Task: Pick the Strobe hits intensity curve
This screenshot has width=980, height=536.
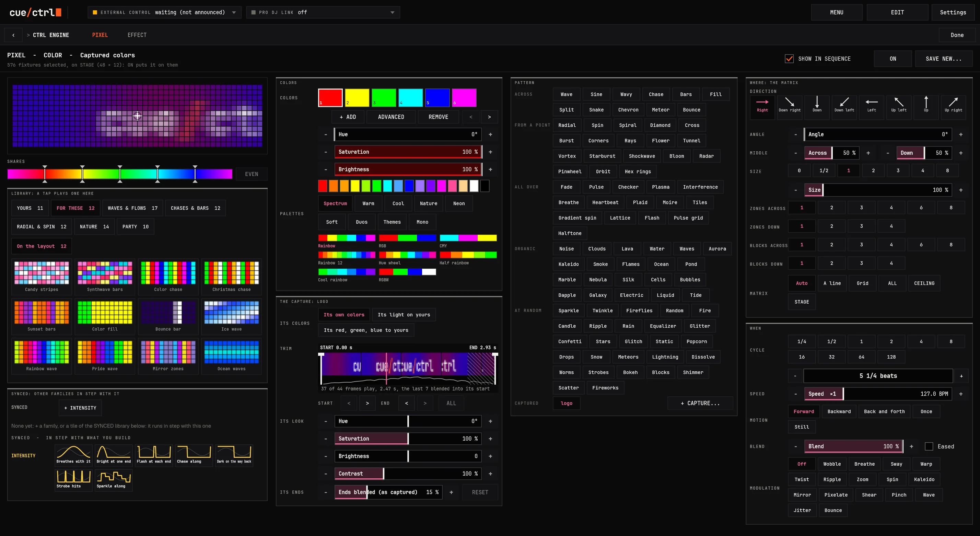Action: (73, 480)
